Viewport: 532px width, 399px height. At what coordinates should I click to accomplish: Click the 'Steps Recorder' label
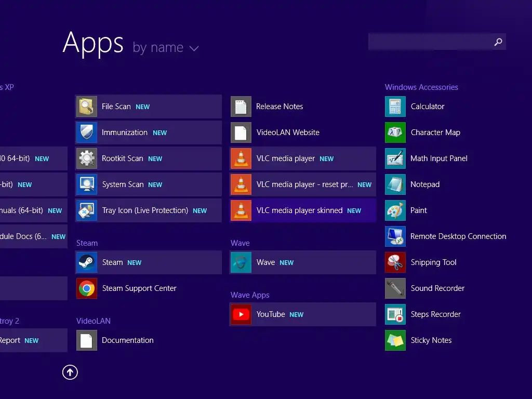tap(436, 314)
